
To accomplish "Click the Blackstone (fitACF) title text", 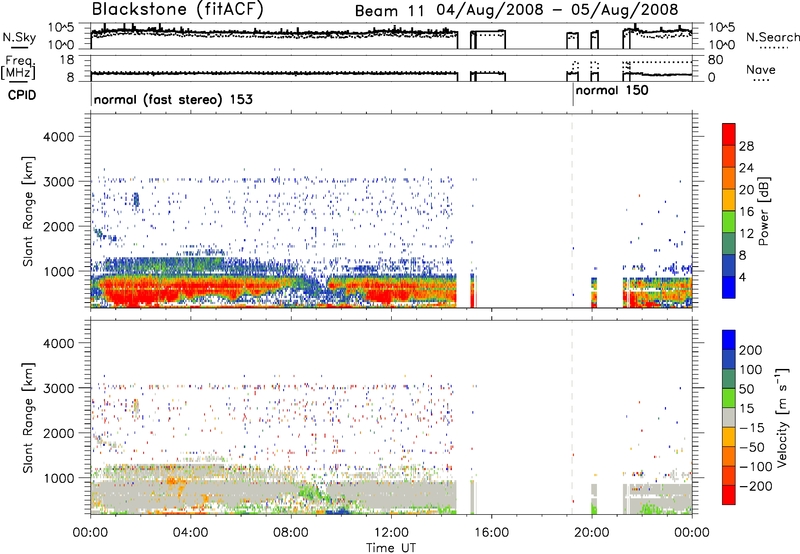I will 177,9.
